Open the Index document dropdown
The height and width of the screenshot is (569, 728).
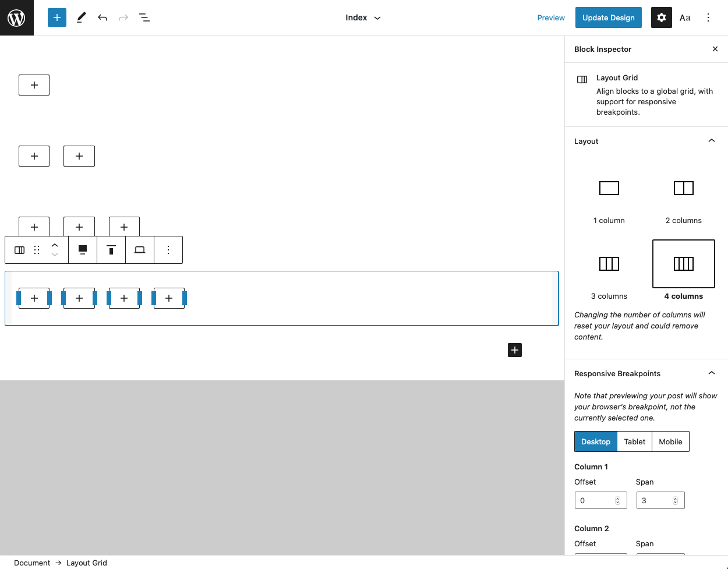(363, 17)
